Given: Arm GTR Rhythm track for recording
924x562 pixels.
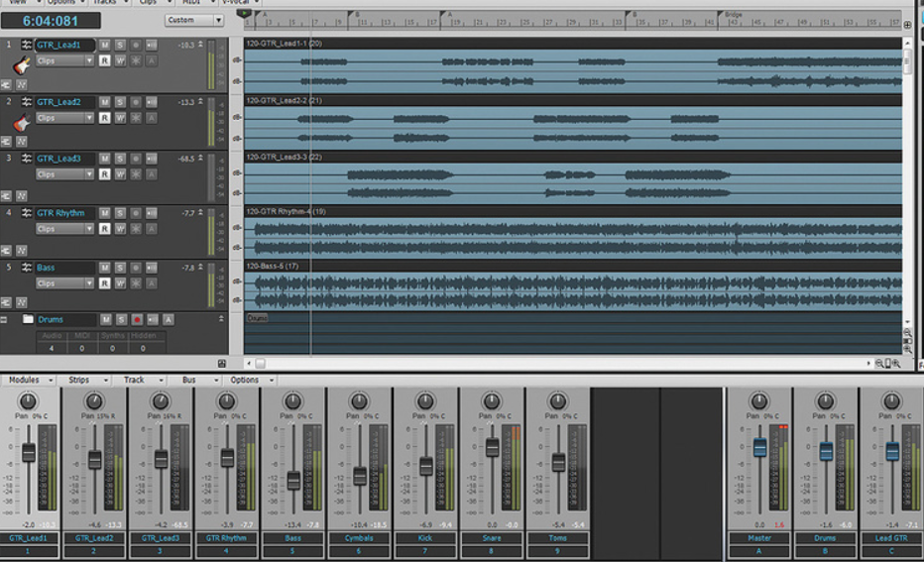Looking at the screenshot, I should click(x=136, y=213).
